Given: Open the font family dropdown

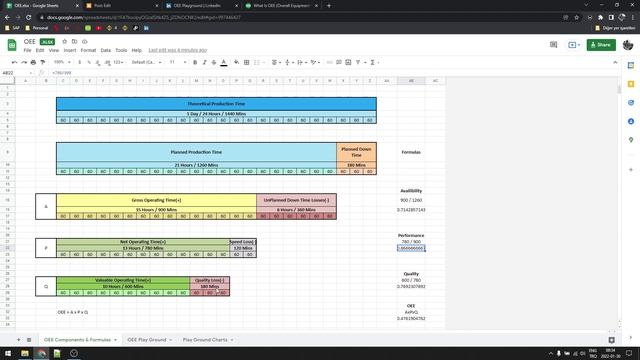Looking at the screenshot, I should coord(147,62).
